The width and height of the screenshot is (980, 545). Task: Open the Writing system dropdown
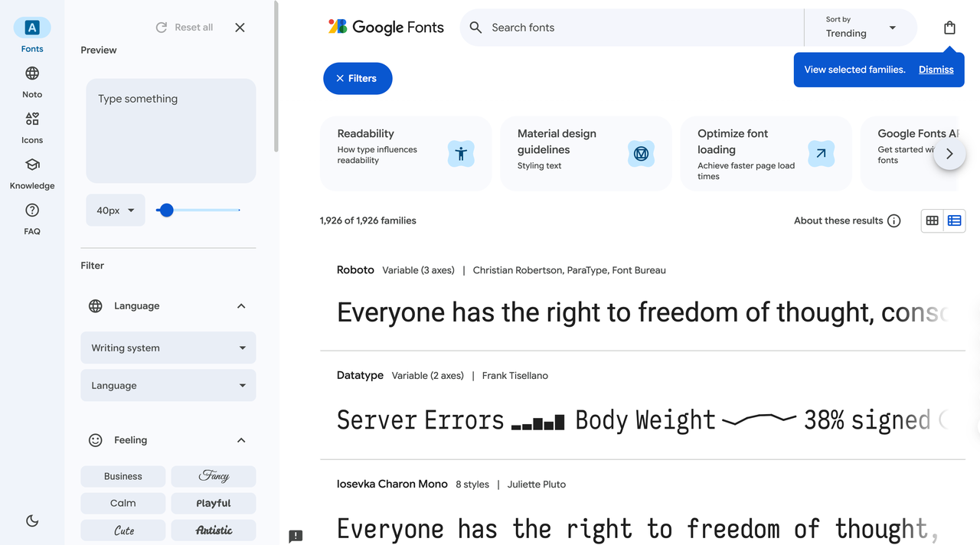pyautogui.click(x=168, y=348)
